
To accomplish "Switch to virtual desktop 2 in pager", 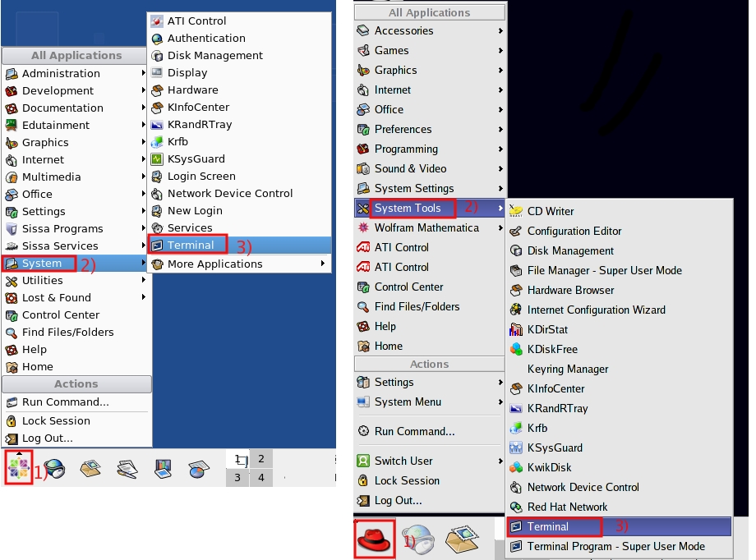I will 261,459.
